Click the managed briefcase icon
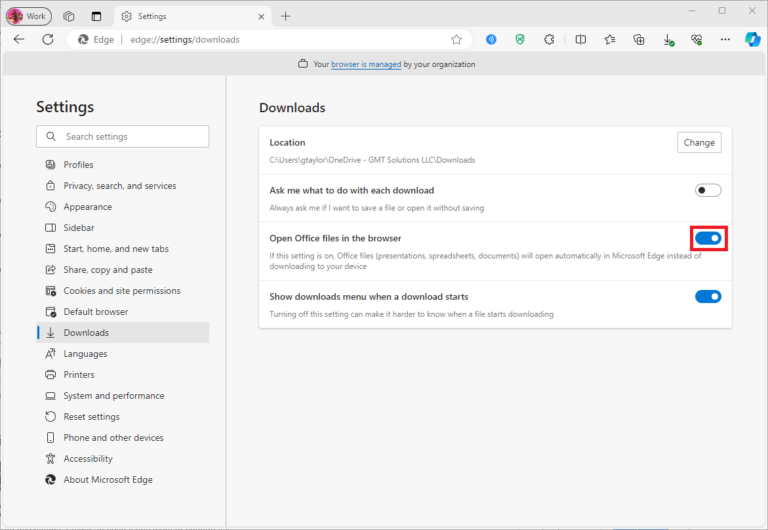Viewport: 768px width, 530px height. point(303,64)
